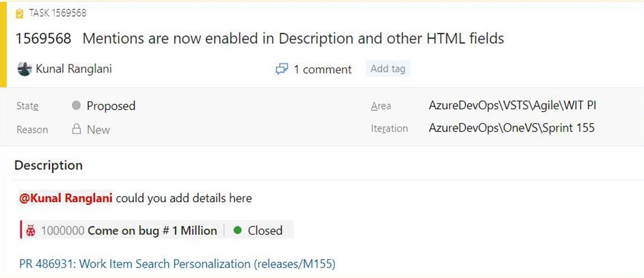Click the speech bubble comment icon
644x278 pixels.
pos(281,69)
